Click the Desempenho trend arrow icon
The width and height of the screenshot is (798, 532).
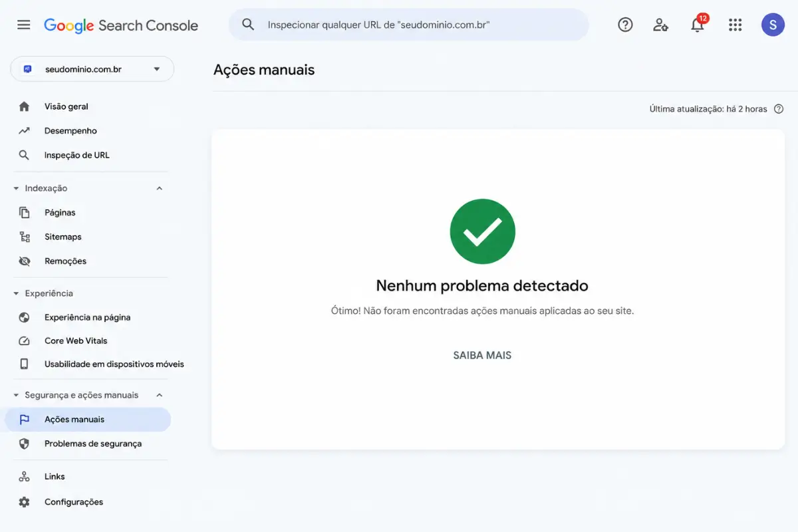click(25, 131)
